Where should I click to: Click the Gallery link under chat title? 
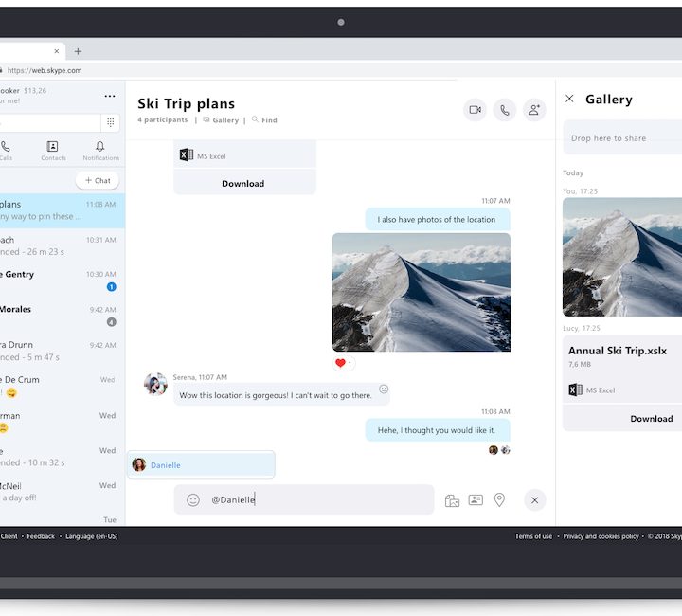(221, 120)
